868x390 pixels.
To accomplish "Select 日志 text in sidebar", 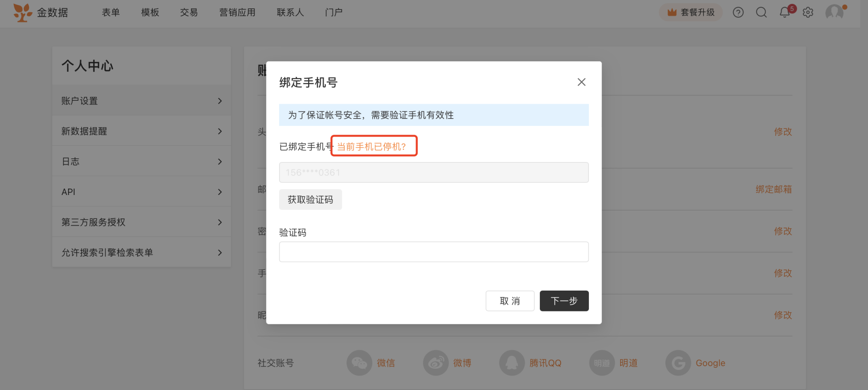I will pyautogui.click(x=71, y=162).
